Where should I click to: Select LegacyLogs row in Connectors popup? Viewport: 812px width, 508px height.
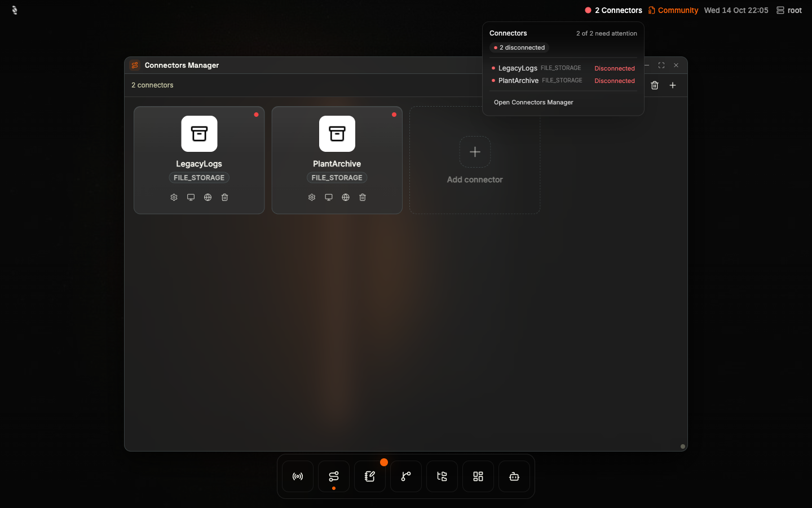[x=563, y=68]
